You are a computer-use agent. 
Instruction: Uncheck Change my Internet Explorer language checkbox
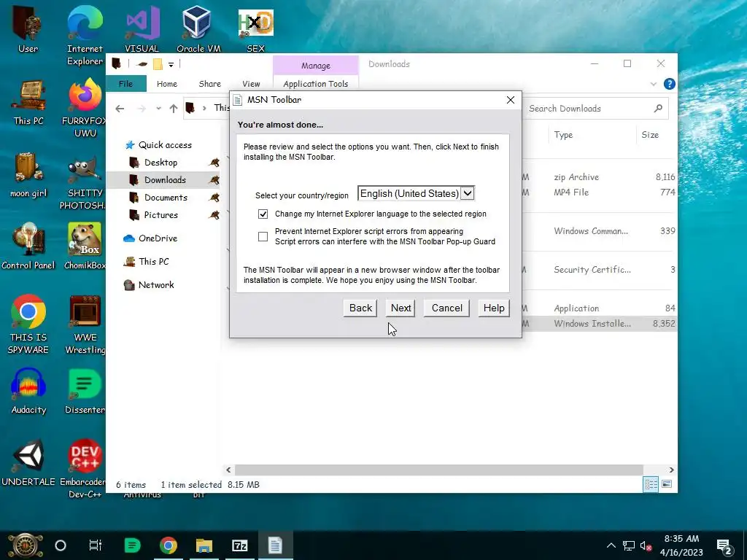click(263, 214)
